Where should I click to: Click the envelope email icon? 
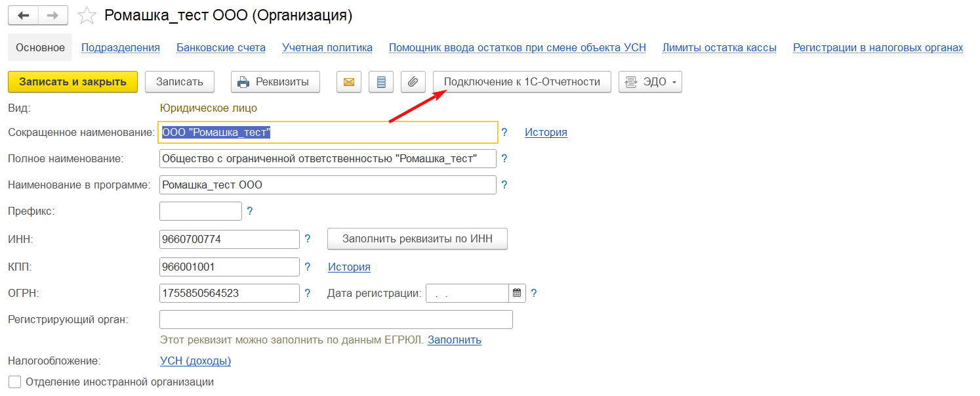point(349,82)
